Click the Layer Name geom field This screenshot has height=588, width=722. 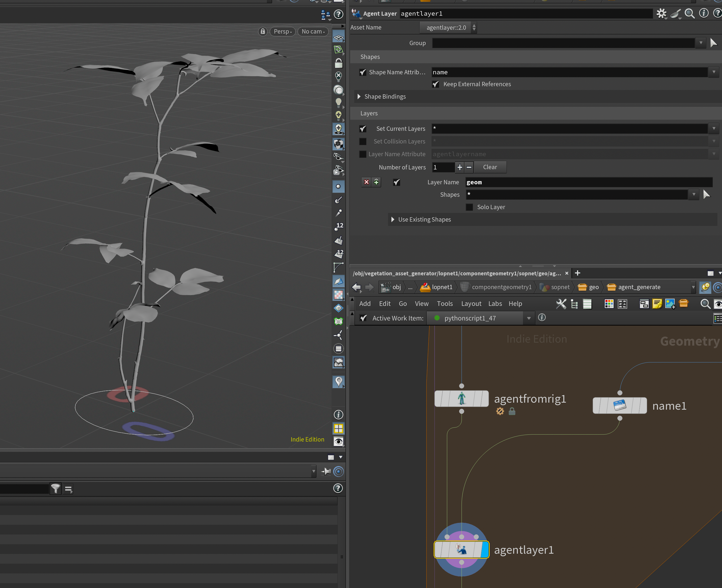coord(588,182)
